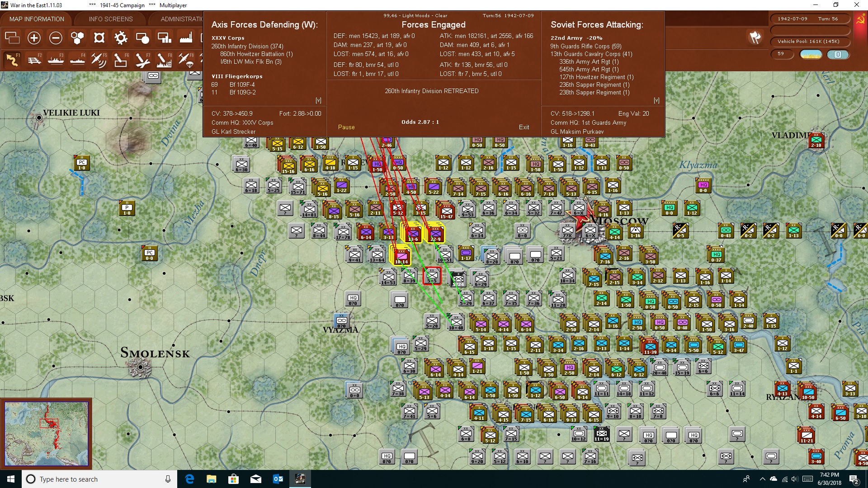Select the unit labeled 2-10 near Vladimir
Viewport: 868px width, 488px height.
click(816, 140)
